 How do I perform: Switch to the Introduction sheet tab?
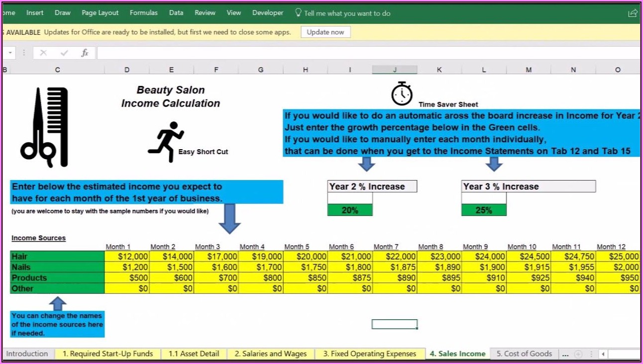click(27, 354)
